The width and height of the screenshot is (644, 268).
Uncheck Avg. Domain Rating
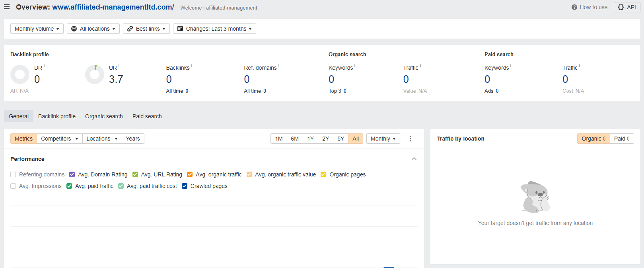(72, 174)
